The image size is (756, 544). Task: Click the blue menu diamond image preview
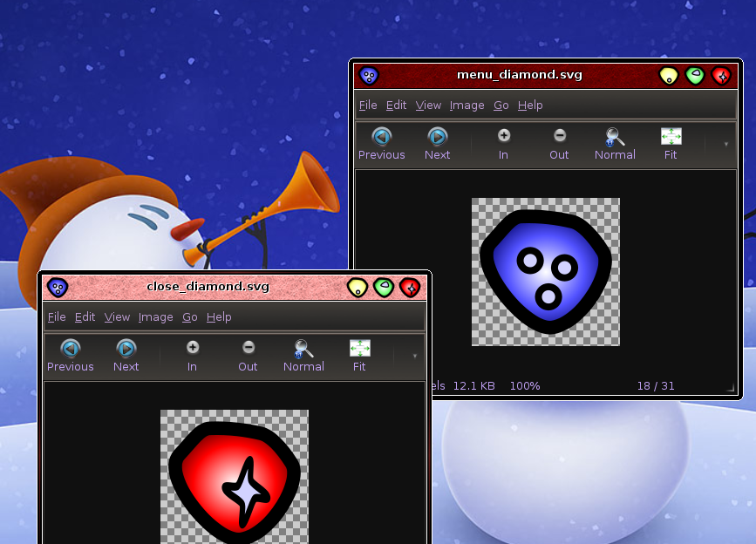[545, 272]
